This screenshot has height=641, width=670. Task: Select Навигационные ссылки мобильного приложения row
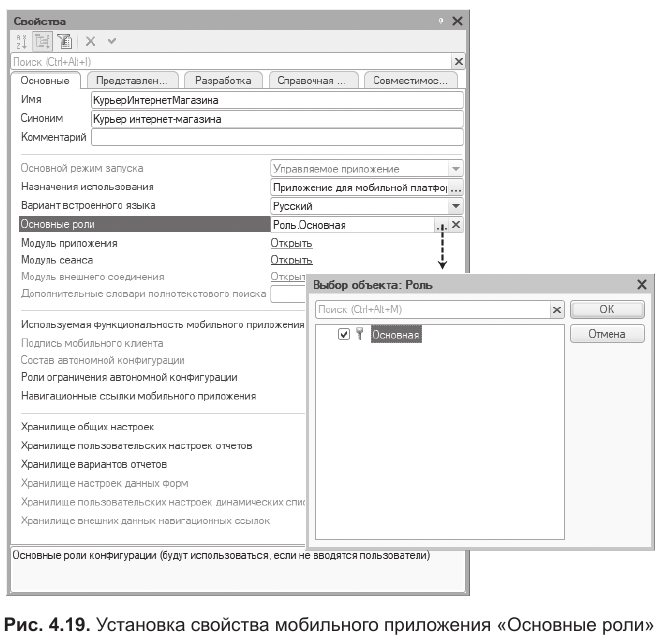[139, 396]
